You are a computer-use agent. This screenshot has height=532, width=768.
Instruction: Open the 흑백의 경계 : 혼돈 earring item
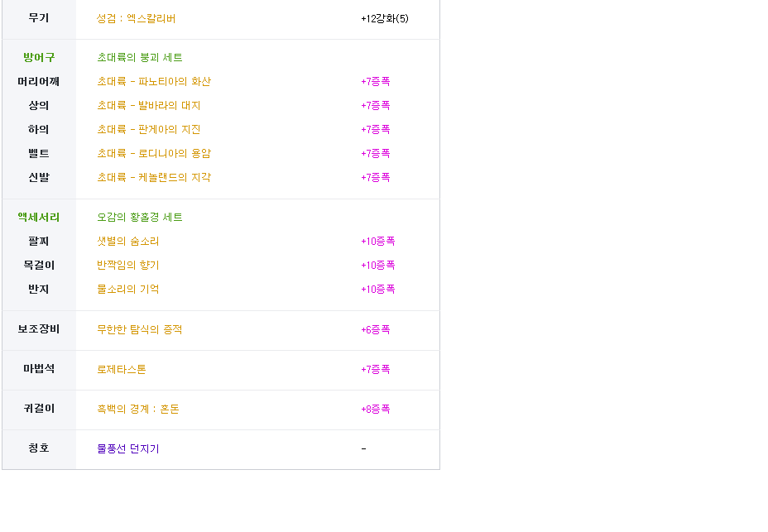[138, 409]
